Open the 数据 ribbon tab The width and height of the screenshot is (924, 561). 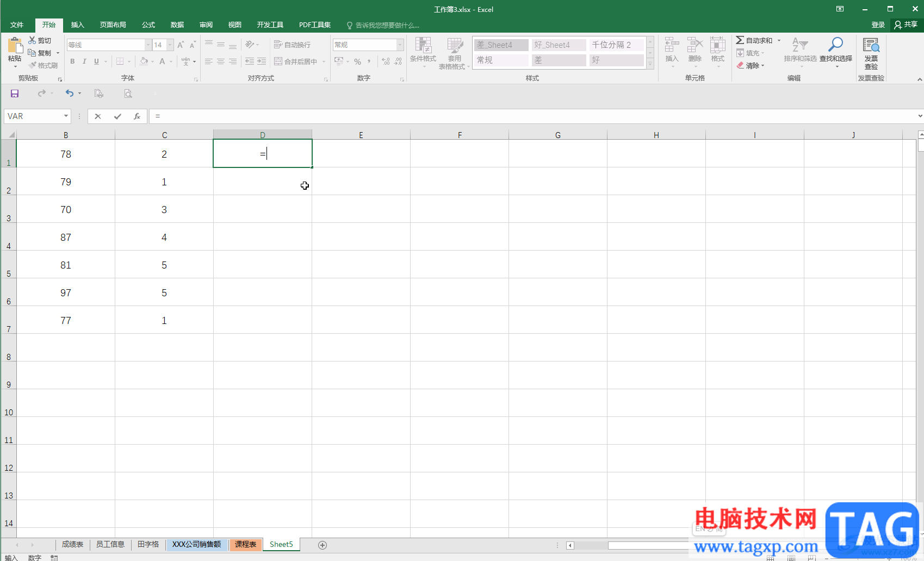point(177,25)
